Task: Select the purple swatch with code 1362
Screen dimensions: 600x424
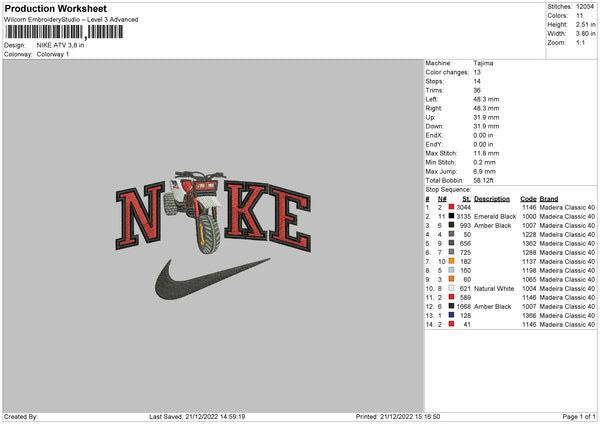Action: click(x=452, y=243)
